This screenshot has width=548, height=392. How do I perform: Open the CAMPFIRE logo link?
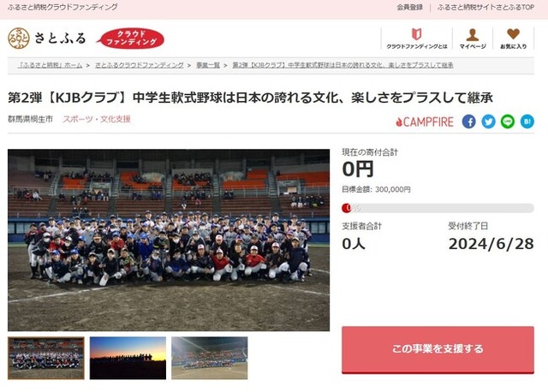[x=425, y=122]
